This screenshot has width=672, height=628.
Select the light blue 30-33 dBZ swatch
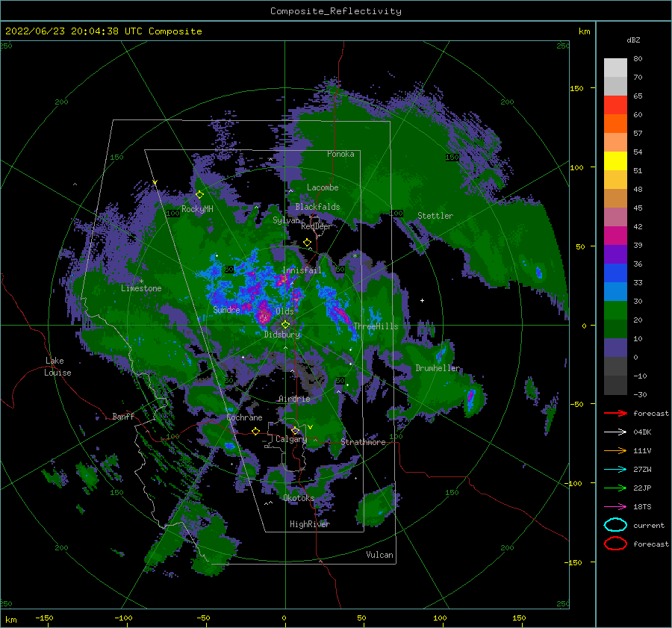point(615,292)
